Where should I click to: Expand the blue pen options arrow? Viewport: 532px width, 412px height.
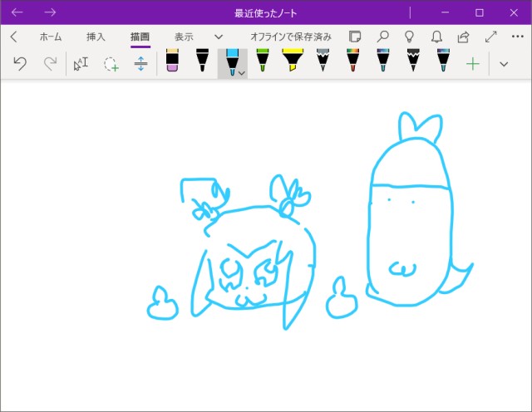pyautogui.click(x=241, y=74)
